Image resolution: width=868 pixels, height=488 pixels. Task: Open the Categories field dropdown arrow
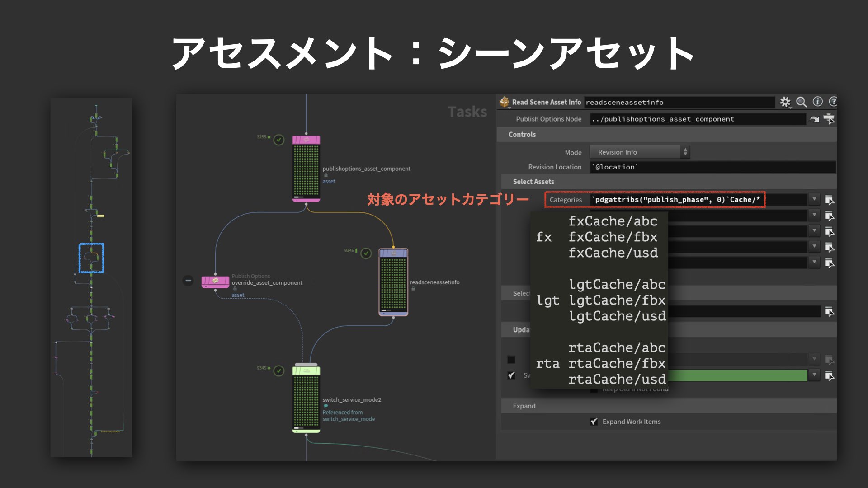[x=814, y=199]
